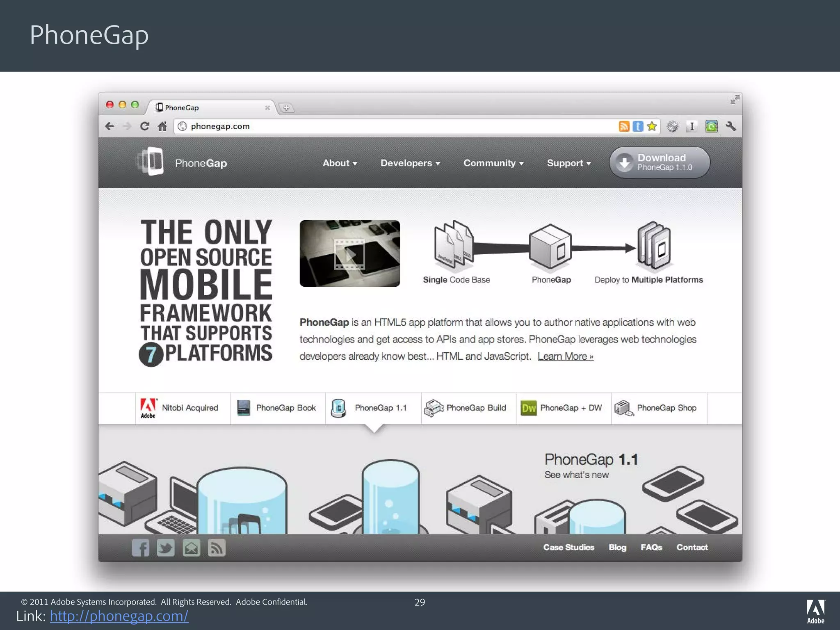Click the Single Code Base documents icon
This screenshot has width=840, height=630.
tap(454, 245)
